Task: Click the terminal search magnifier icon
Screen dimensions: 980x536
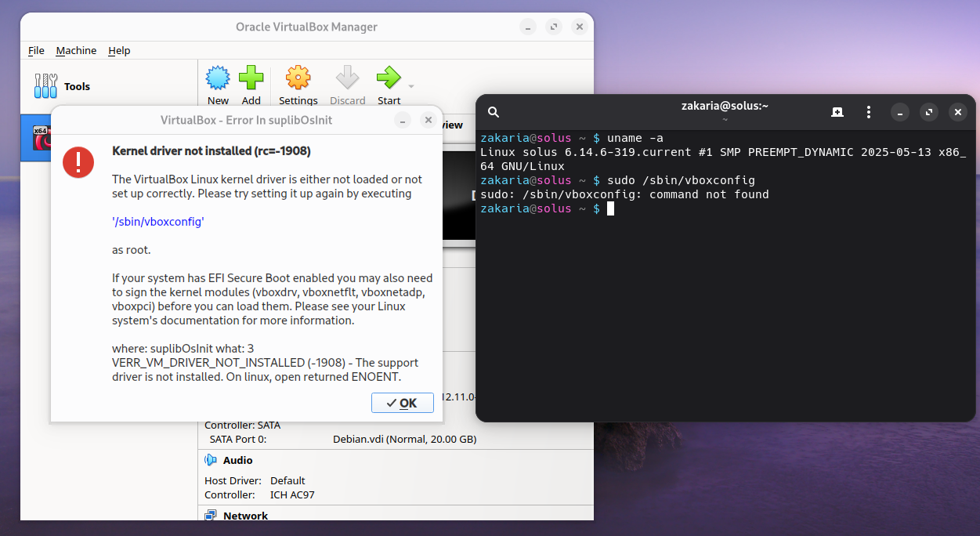Action: (x=494, y=112)
